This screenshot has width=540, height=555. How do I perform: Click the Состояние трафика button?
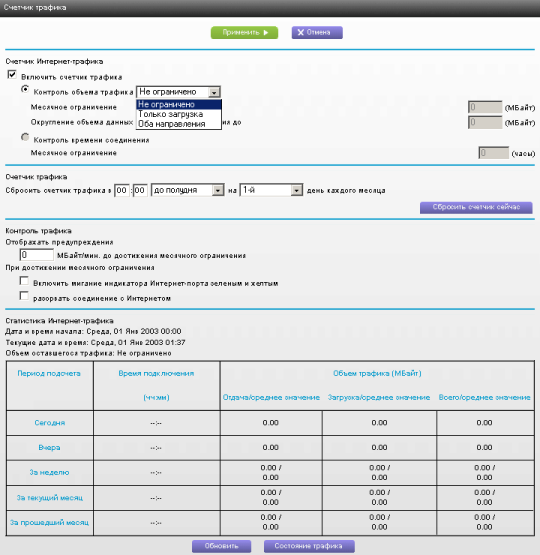[x=309, y=546]
